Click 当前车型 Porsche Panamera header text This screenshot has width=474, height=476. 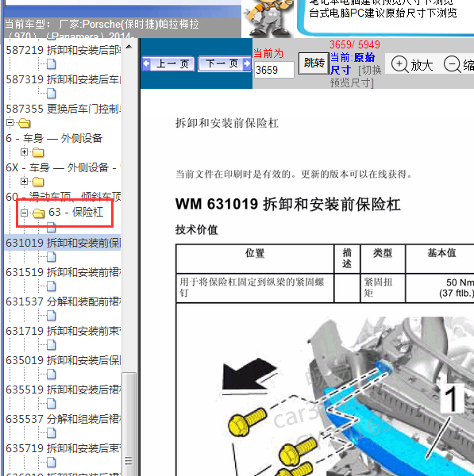click(x=102, y=30)
